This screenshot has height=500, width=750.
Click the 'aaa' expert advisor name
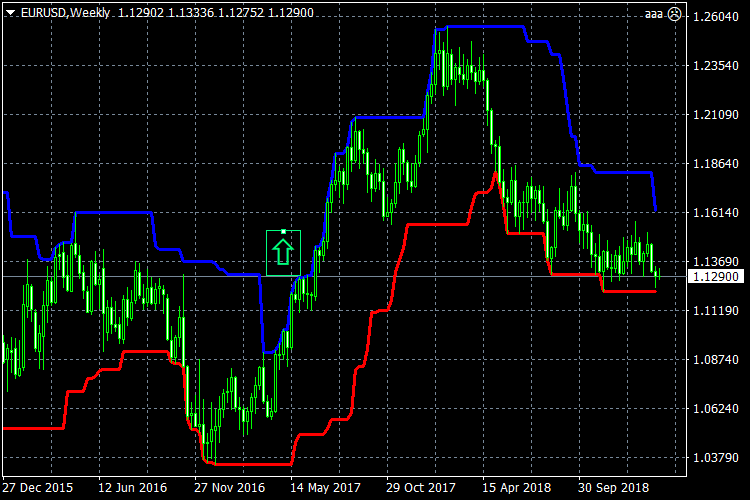(654, 14)
